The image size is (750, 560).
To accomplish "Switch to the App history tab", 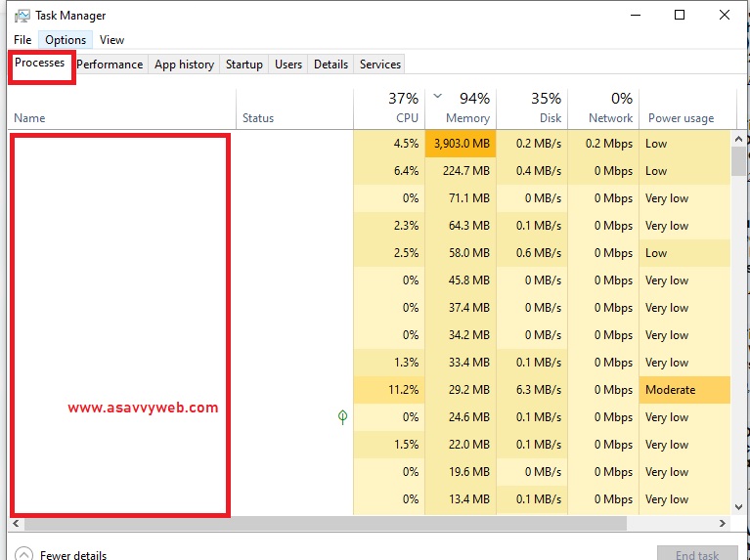I will [x=184, y=65].
